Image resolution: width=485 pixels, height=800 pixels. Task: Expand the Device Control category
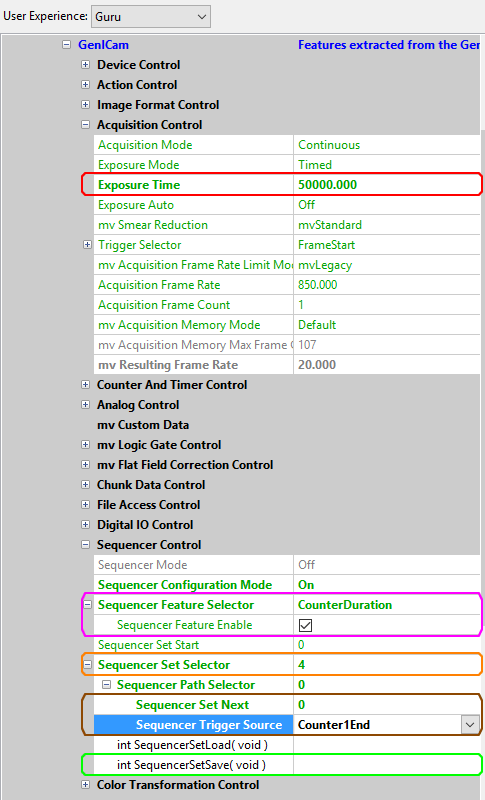[x=86, y=65]
